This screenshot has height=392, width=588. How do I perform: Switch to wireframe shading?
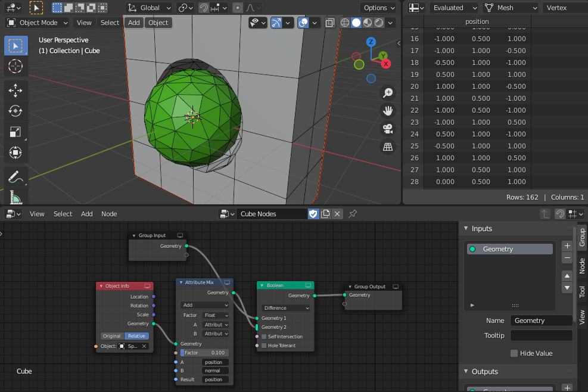[344, 23]
